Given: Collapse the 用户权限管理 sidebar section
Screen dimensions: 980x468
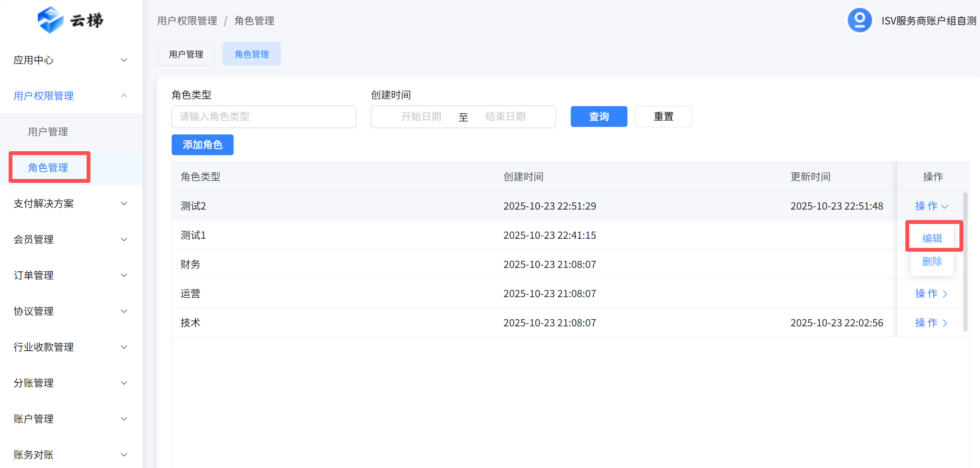Looking at the screenshot, I should click(x=123, y=96).
